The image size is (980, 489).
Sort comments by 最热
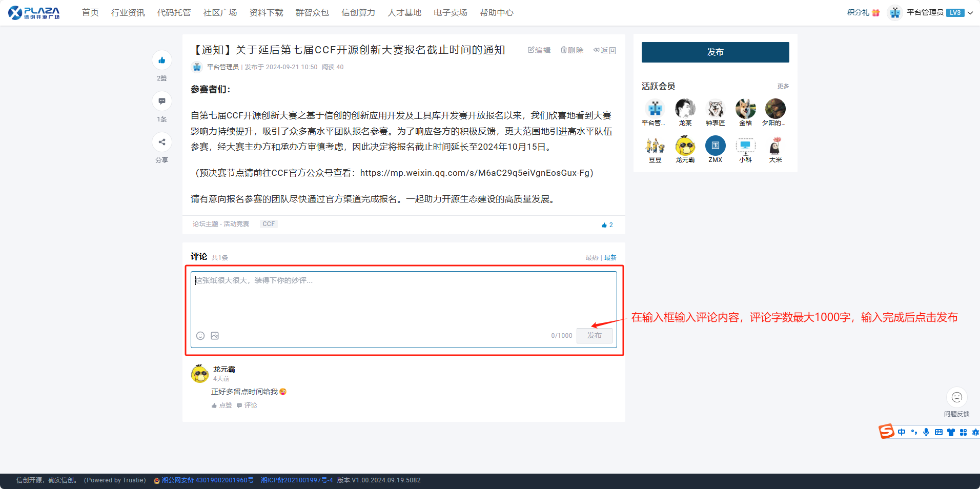(x=592, y=258)
